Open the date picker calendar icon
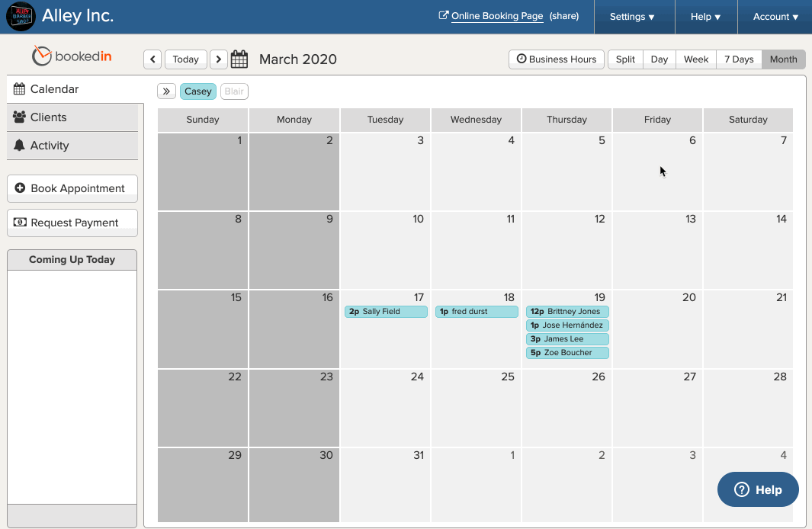Viewport: 812px width, 529px height. (x=239, y=59)
